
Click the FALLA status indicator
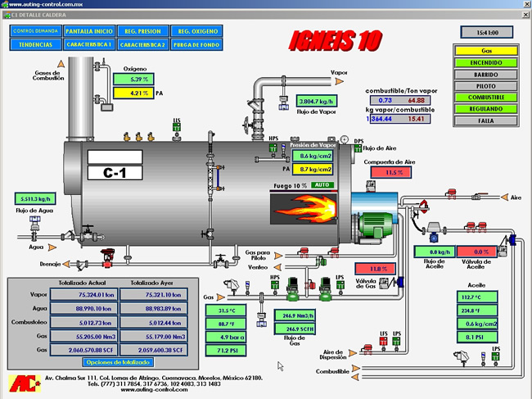click(486, 120)
